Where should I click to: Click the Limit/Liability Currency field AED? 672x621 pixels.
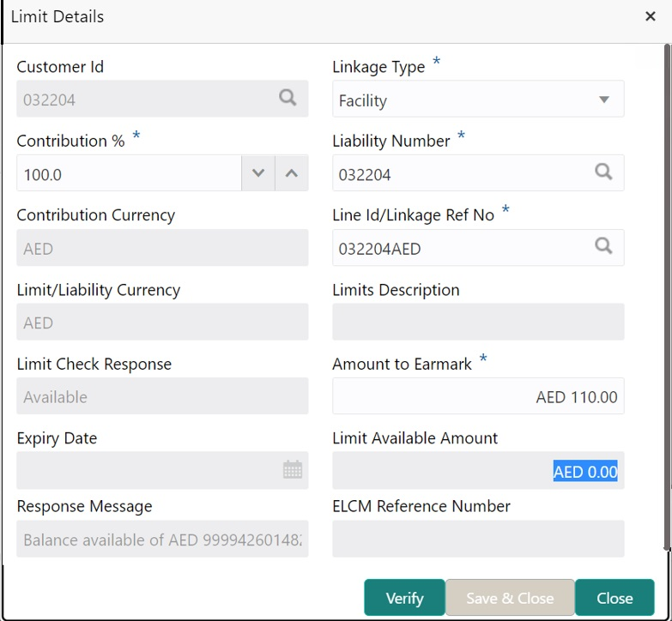tap(162, 322)
